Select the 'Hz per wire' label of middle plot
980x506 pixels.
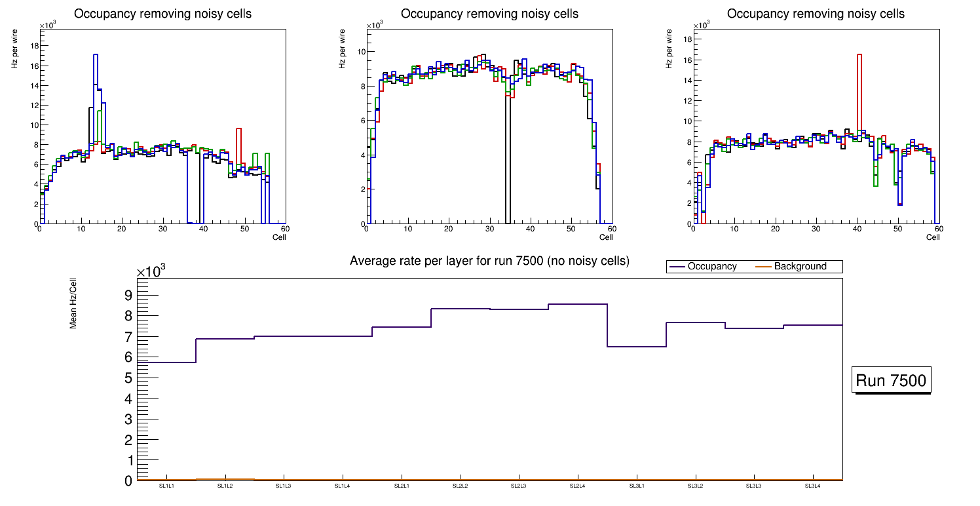pyautogui.click(x=341, y=49)
